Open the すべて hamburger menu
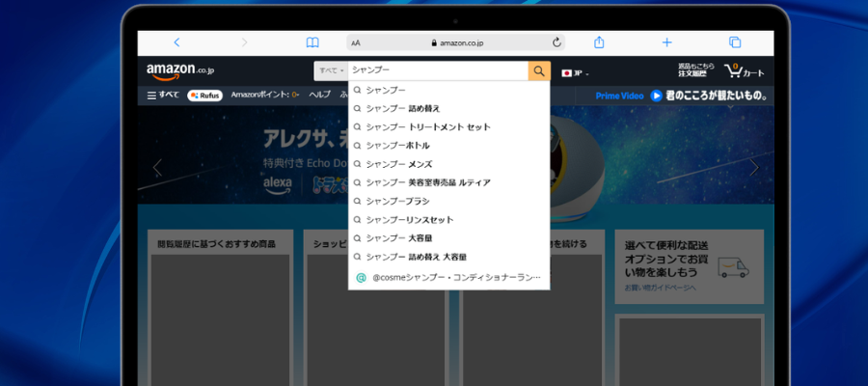This screenshot has width=868, height=386. point(163,96)
